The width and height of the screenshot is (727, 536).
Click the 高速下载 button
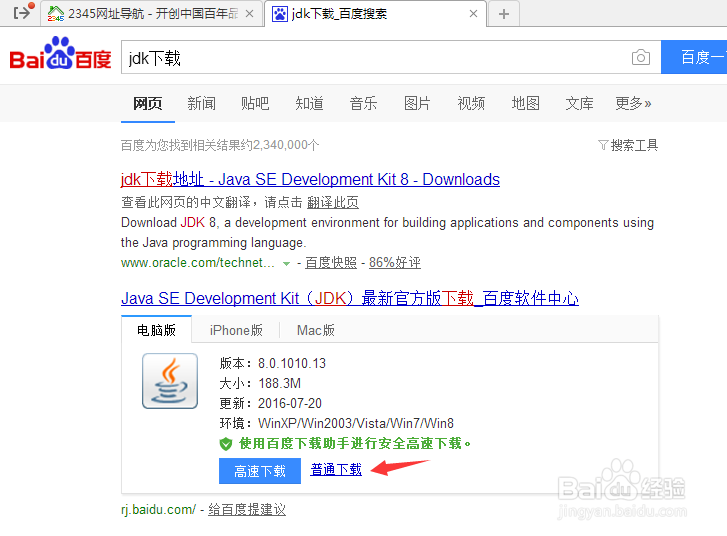pyautogui.click(x=260, y=471)
